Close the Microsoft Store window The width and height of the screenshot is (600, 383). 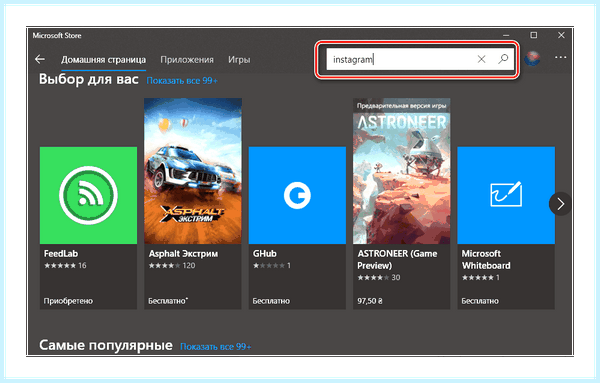[x=561, y=35]
